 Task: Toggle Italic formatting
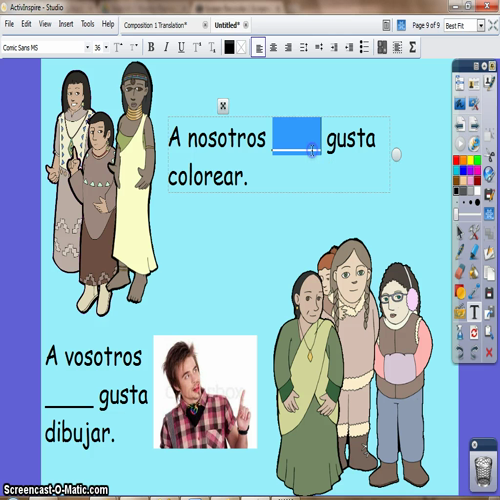[166, 47]
